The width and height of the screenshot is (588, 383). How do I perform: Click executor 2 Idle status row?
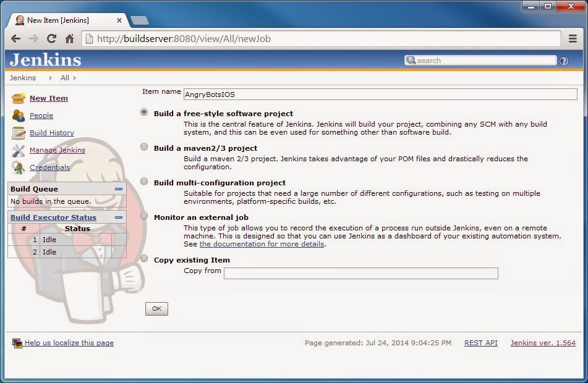pos(67,252)
